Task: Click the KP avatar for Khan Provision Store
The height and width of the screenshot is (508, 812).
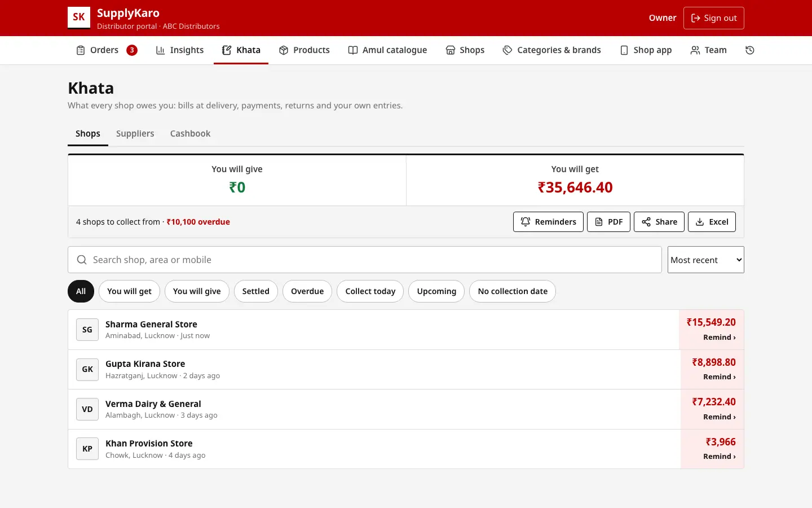Action: coord(87,449)
